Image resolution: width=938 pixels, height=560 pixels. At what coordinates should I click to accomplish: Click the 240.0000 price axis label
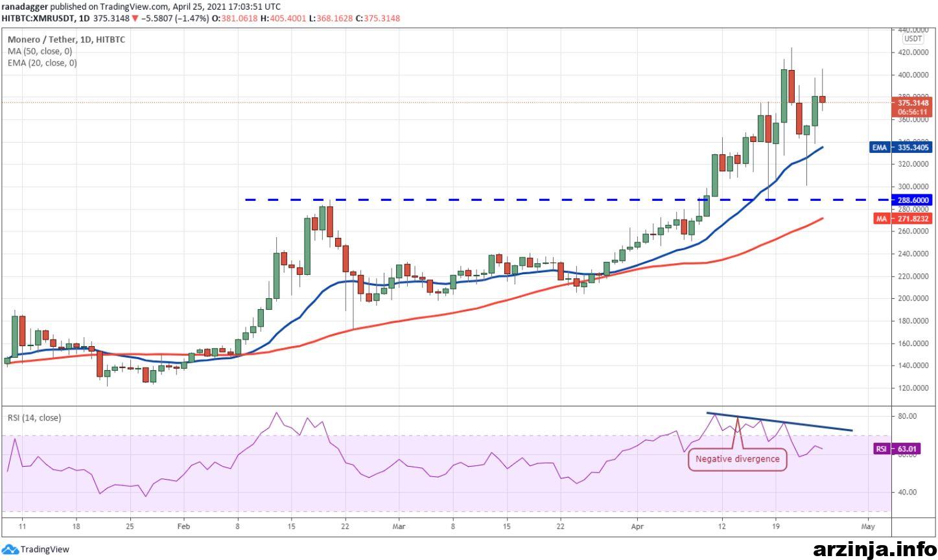point(914,254)
